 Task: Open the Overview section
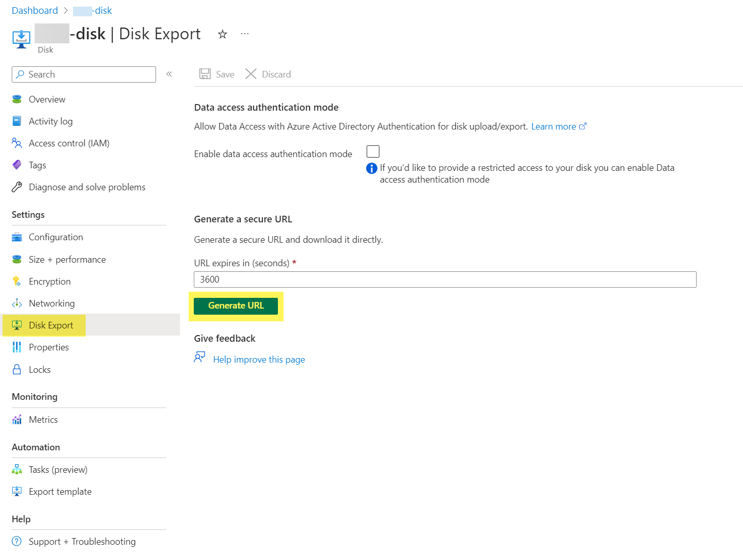pos(47,99)
